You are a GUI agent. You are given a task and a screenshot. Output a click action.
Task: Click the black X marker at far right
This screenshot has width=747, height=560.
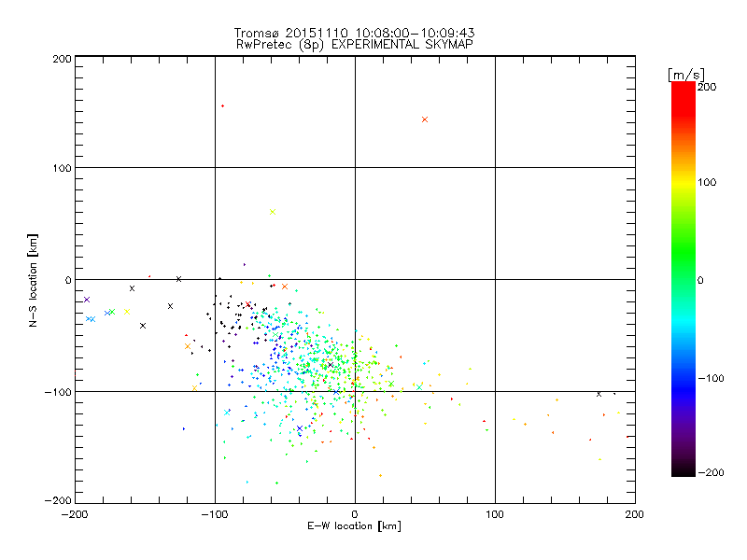pos(599,394)
